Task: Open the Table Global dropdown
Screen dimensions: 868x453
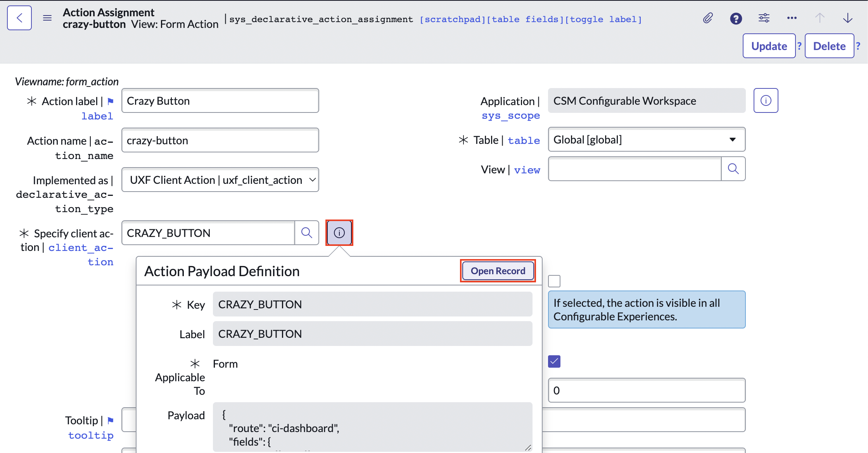Action: pos(646,140)
